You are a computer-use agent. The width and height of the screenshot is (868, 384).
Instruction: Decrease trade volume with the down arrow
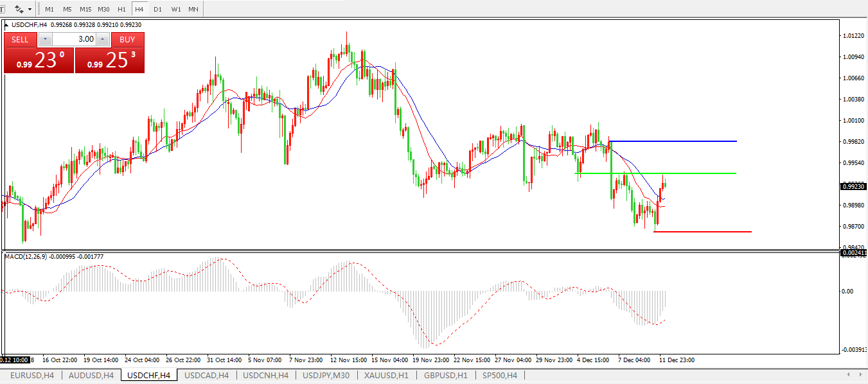pos(45,39)
